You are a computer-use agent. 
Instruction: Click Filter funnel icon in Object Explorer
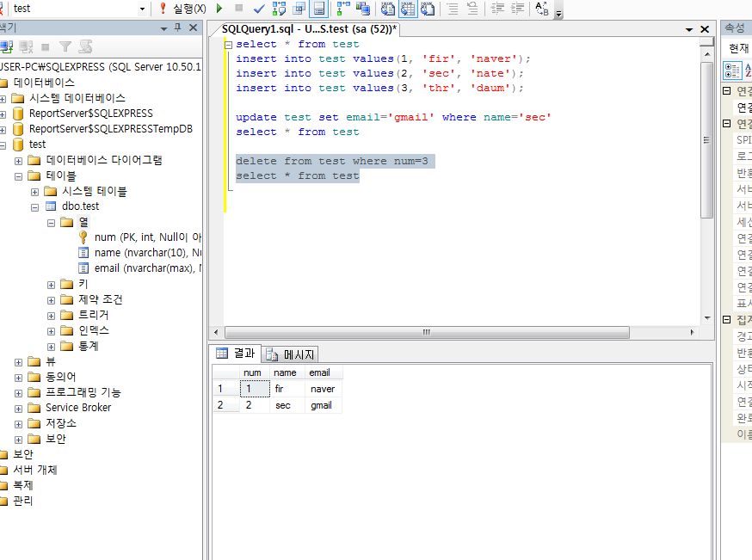tap(65, 47)
